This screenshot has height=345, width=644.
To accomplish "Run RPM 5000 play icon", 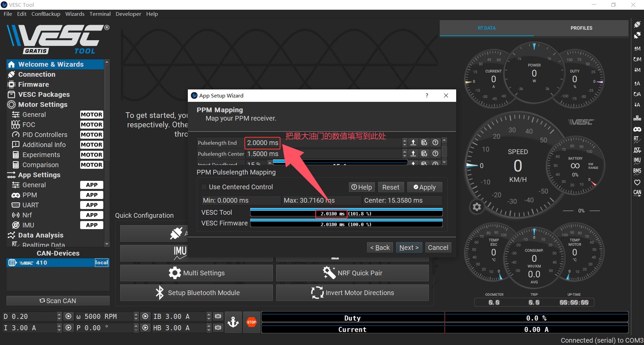I will pyautogui.click(x=145, y=317).
